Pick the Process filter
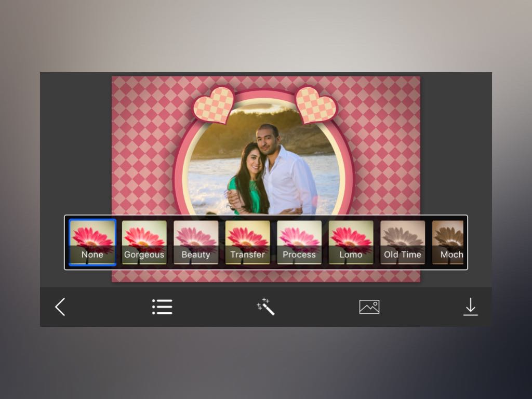The height and width of the screenshot is (399, 532). (299, 243)
